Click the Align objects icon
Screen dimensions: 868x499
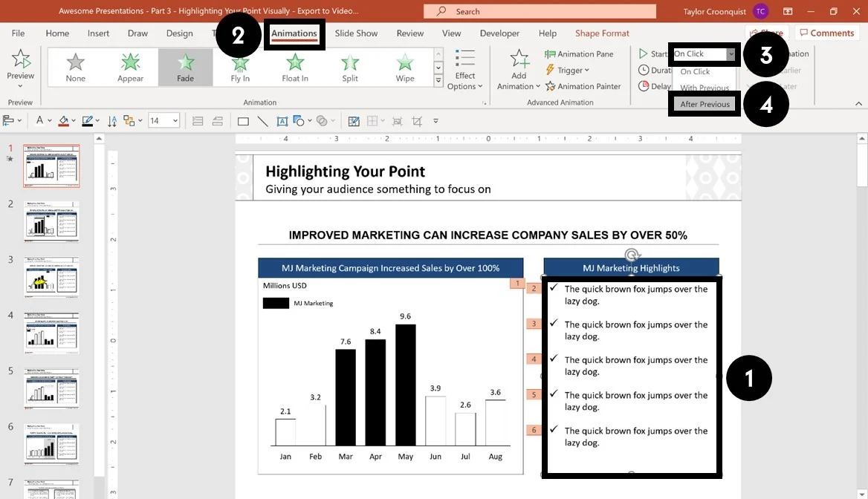point(9,120)
